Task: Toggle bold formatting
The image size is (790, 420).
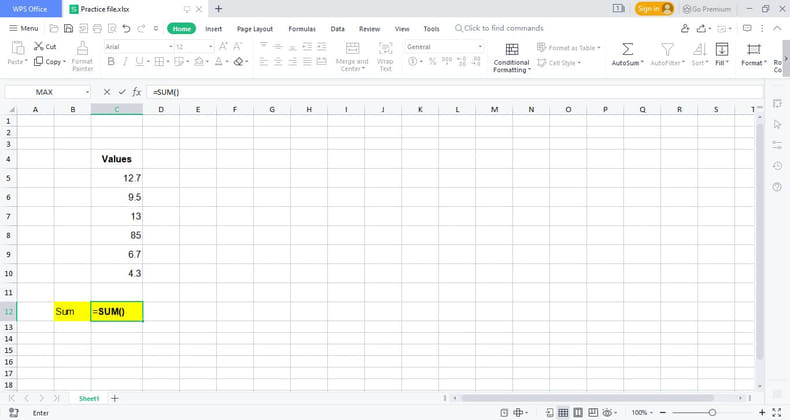Action: point(111,61)
